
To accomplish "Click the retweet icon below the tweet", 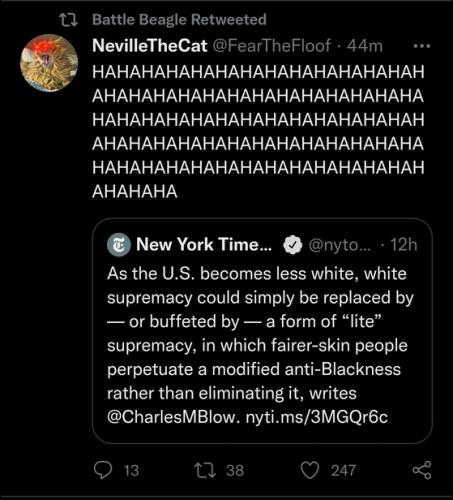I will coord(205,470).
